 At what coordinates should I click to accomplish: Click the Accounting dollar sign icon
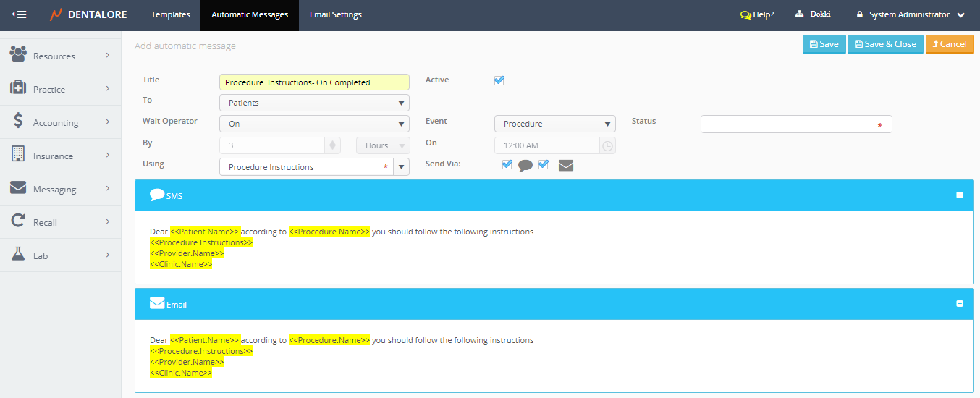(18, 122)
